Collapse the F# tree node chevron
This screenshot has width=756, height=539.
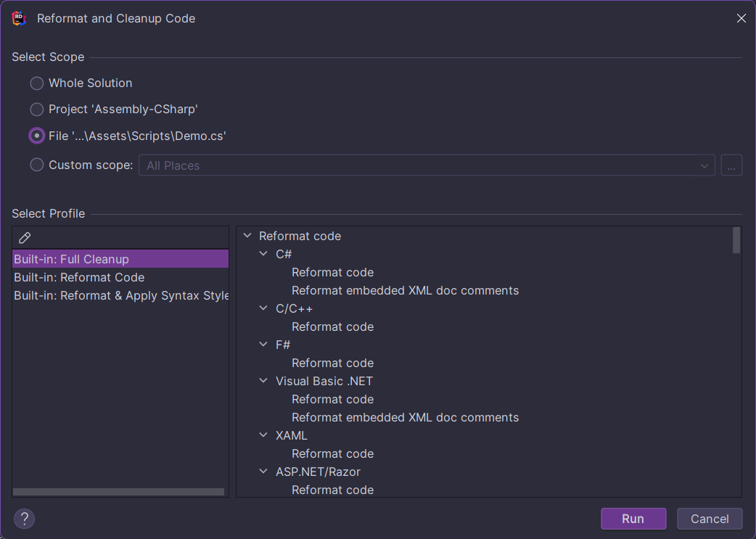click(263, 345)
